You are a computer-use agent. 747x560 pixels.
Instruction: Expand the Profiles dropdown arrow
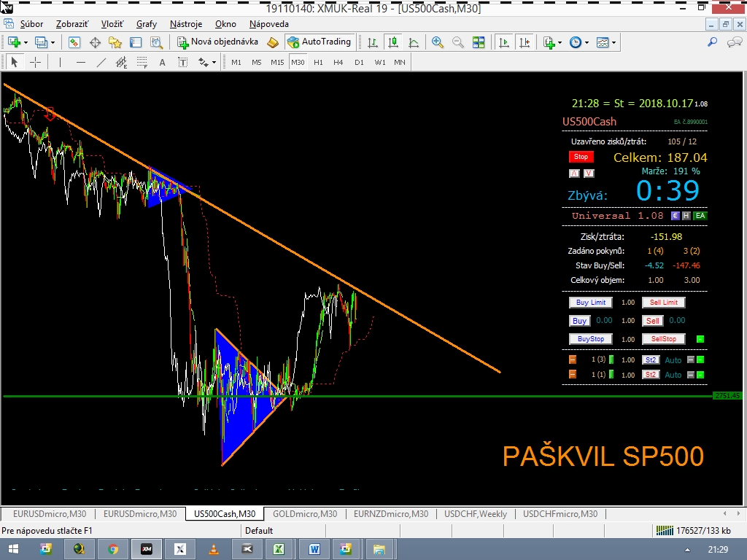tap(53, 42)
